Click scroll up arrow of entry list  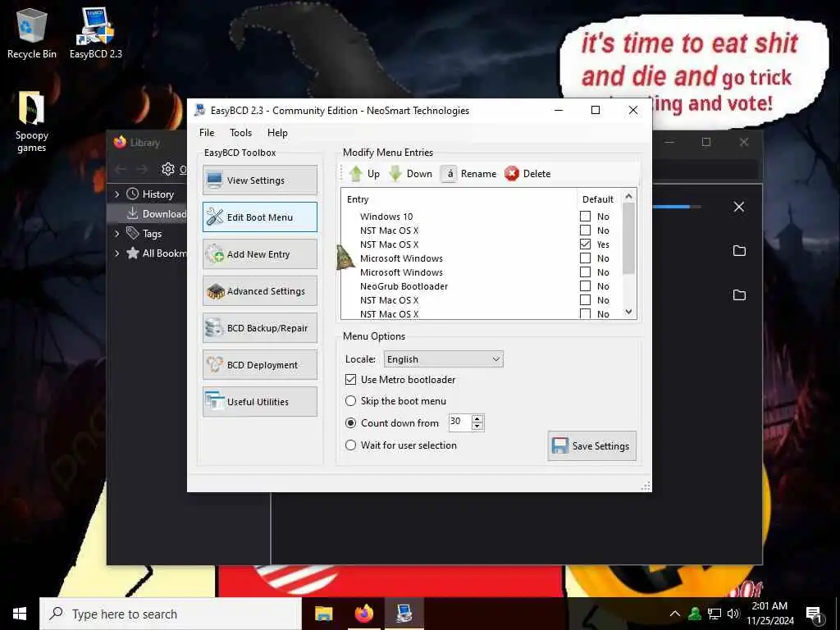(x=629, y=196)
